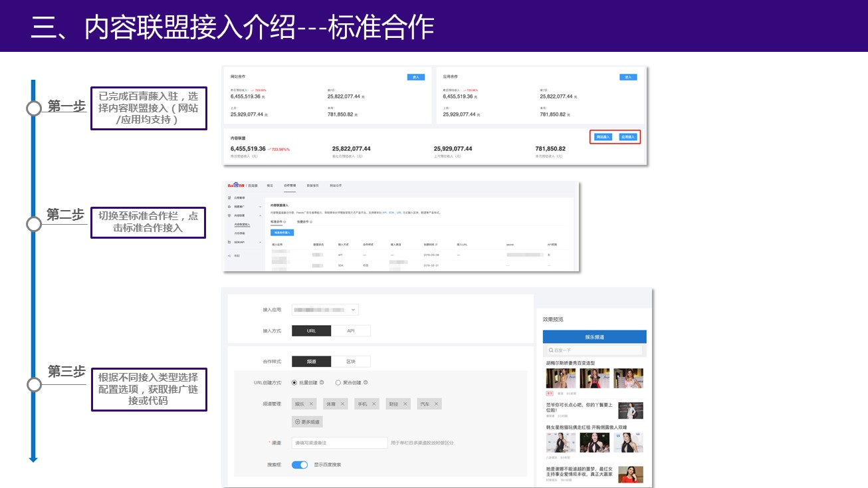Choose 频道 cooperation style
The width and height of the screenshot is (868, 488).
(x=312, y=362)
